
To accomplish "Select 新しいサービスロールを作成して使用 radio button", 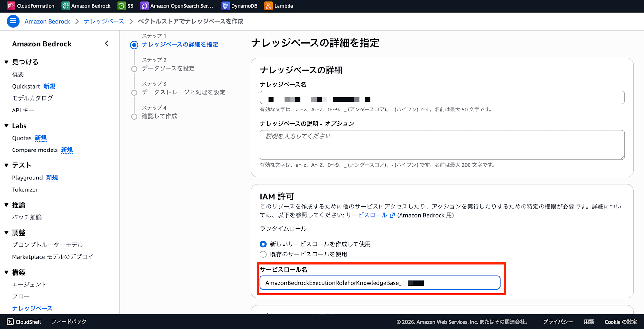I will click(x=263, y=244).
